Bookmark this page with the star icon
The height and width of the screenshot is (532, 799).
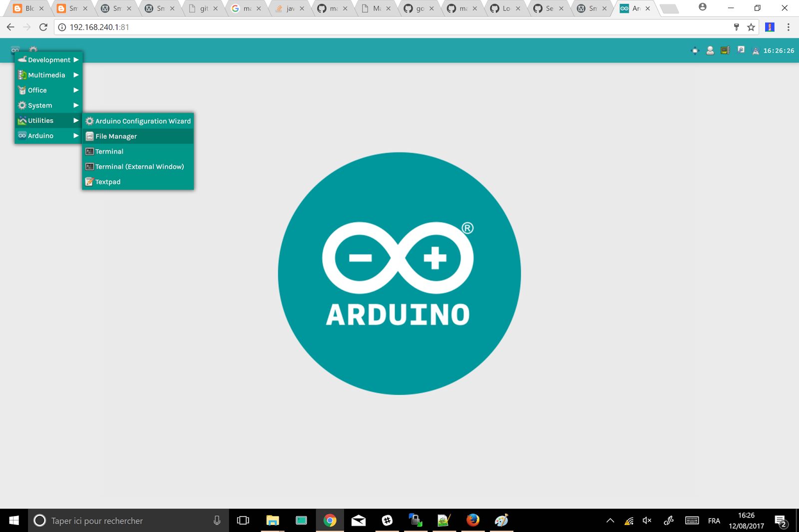751,27
